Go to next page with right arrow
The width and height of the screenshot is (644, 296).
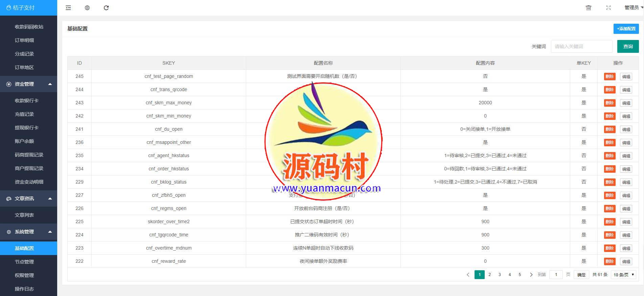[531, 275]
